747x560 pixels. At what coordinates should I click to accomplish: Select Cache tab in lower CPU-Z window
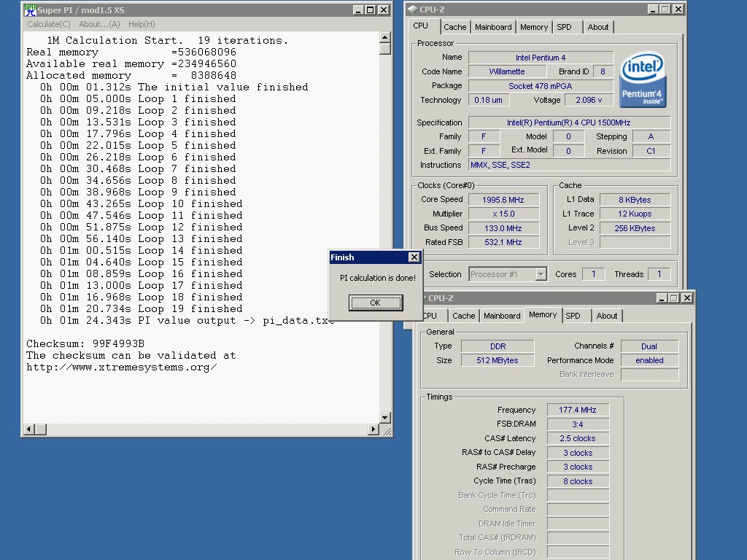click(463, 316)
